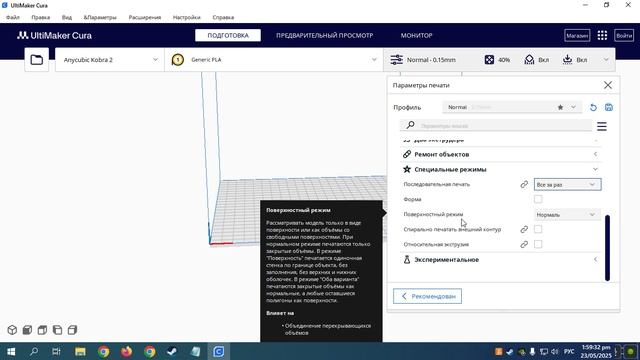Click link icon next to spiralize outer contour

[x=524, y=229]
